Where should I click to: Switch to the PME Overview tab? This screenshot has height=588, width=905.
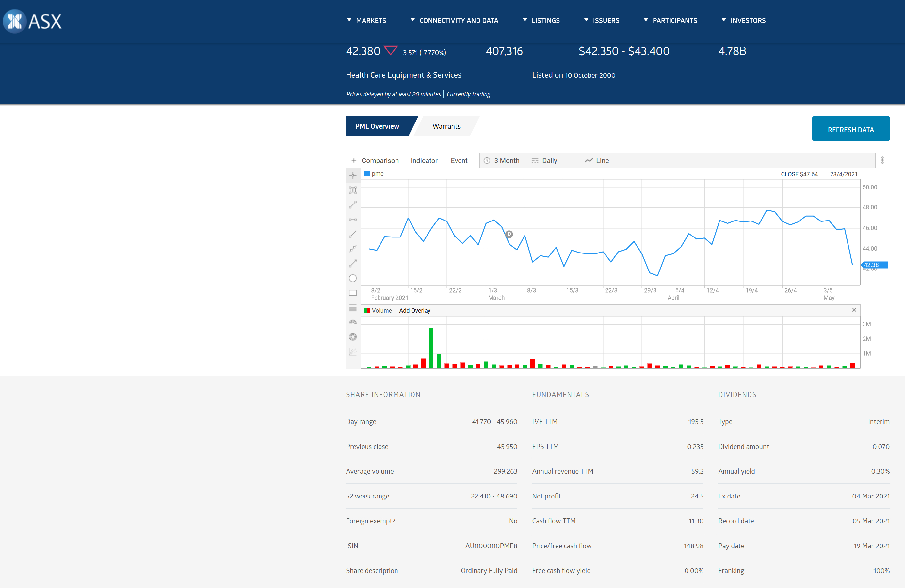pos(377,126)
